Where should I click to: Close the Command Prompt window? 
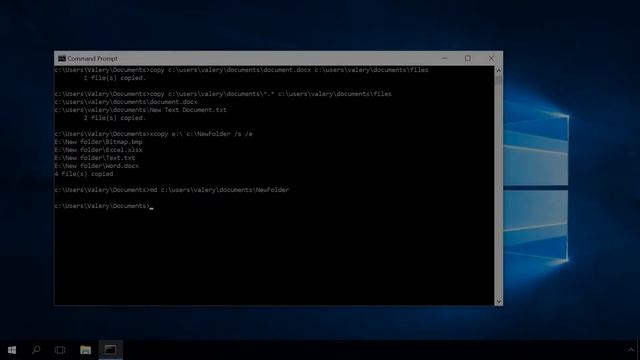tap(491, 58)
